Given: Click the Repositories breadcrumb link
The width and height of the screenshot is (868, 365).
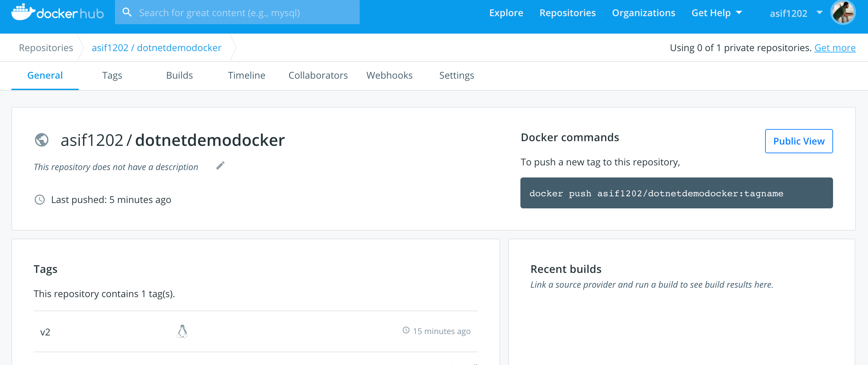Looking at the screenshot, I should click(x=46, y=47).
